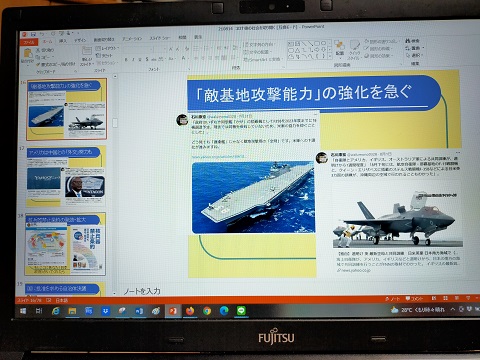The width and height of the screenshot is (480, 360).
Task: Pick the font color (A) swatch
Action: tap(183, 59)
